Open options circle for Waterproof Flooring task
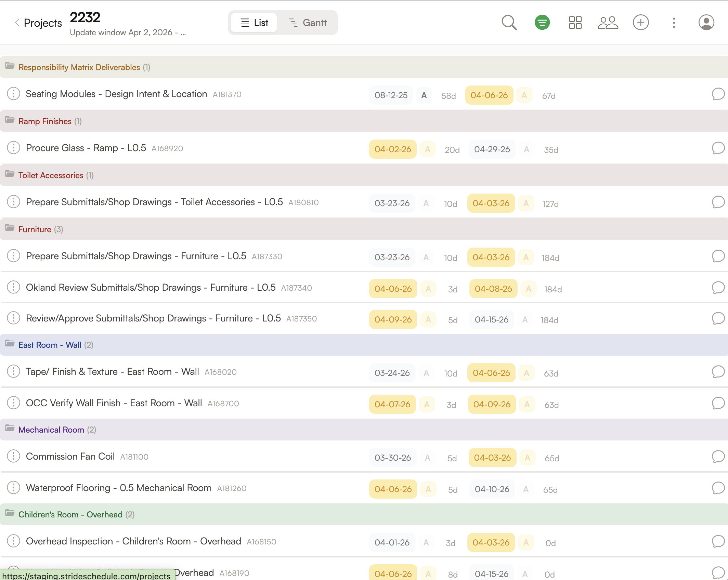This screenshot has width=728, height=580. pos(13,488)
